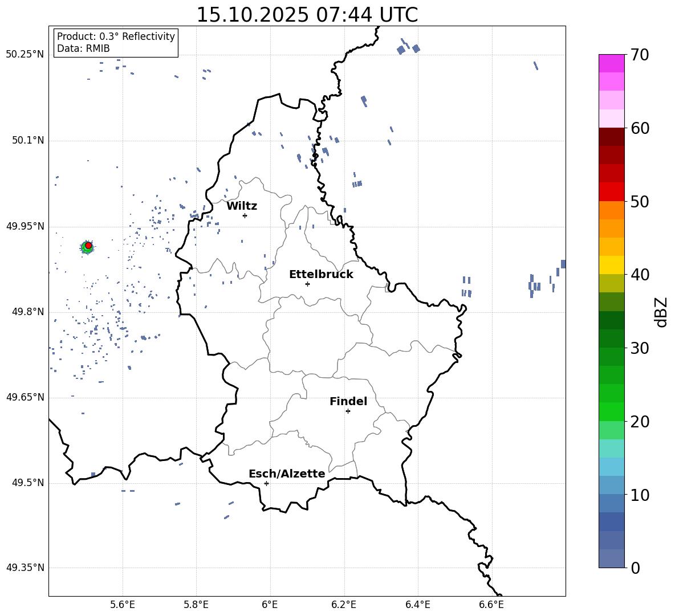The height and width of the screenshot is (616, 675).
Task: Pick the dark maroon swatch just below 60
Action: click(x=611, y=137)
